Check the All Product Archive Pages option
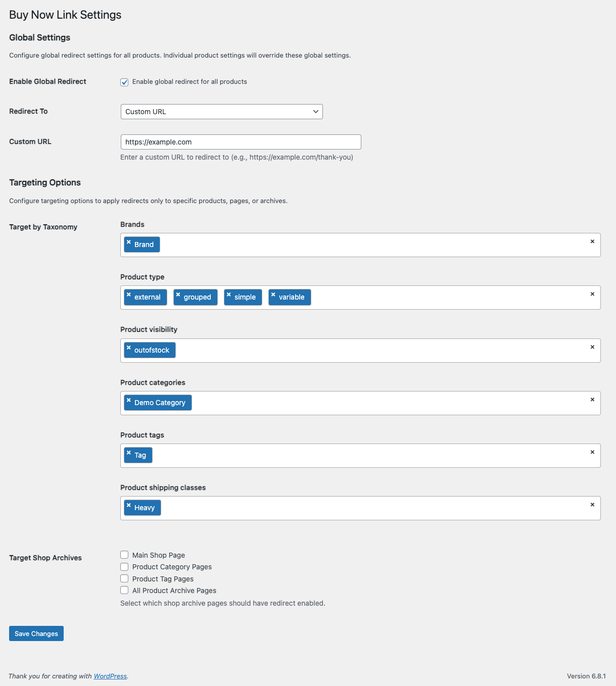This screenshot has width=616, height=686. (124, 590)
